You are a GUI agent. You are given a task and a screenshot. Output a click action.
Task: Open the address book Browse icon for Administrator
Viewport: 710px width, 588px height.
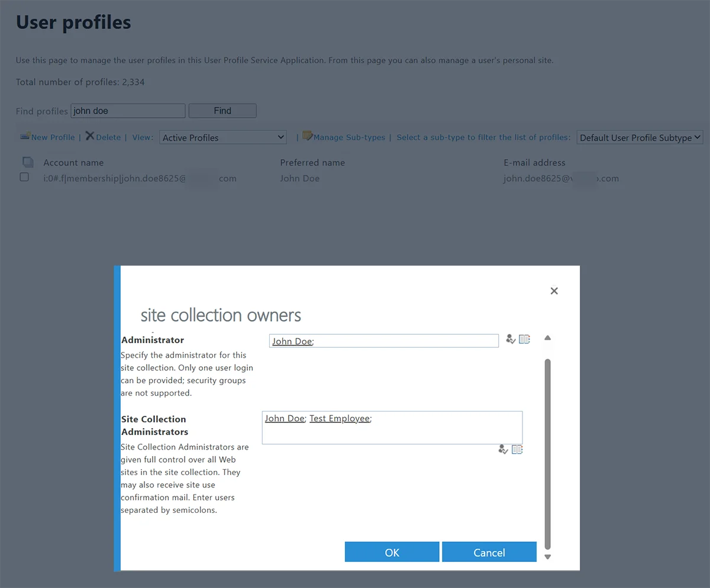(x=524, y=338)
